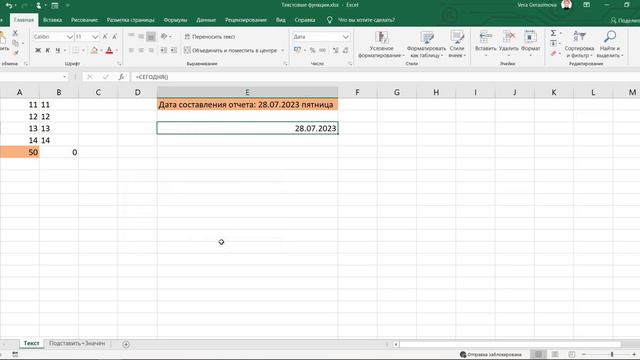
Task: Open Условное форматирование menu
Action: pyautogui.click(x=382, y=44)
